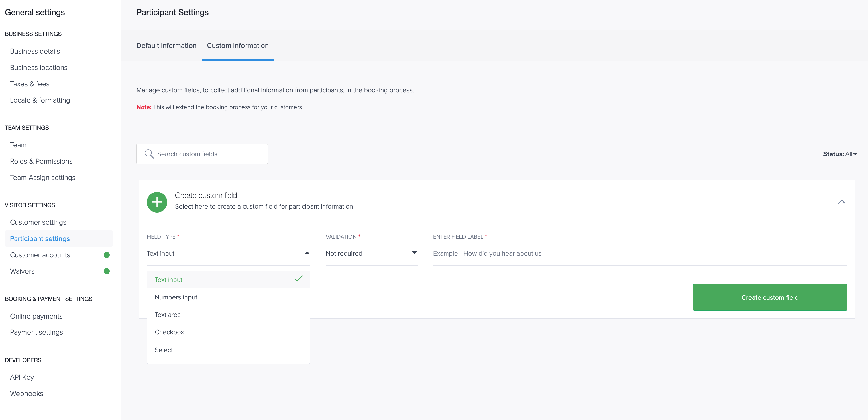Click the green dot beside Customer accounts
The image size is (868, 420).
(107, 255)
